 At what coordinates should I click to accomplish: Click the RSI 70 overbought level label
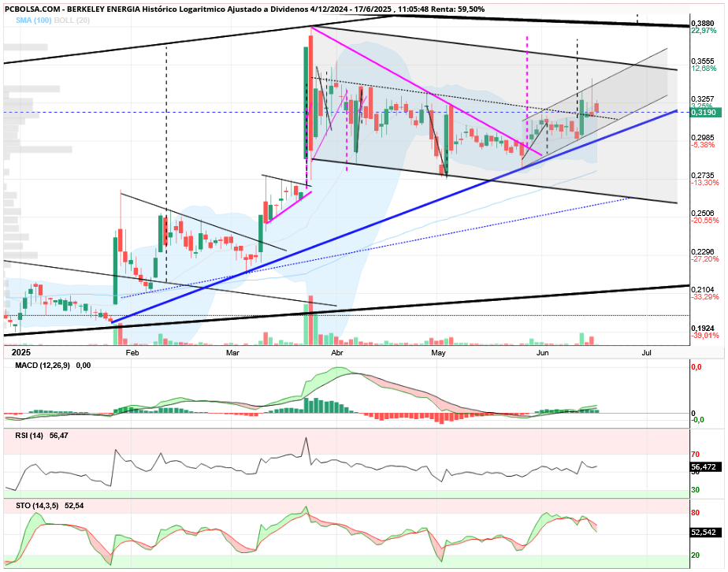(x=696, y=455)
